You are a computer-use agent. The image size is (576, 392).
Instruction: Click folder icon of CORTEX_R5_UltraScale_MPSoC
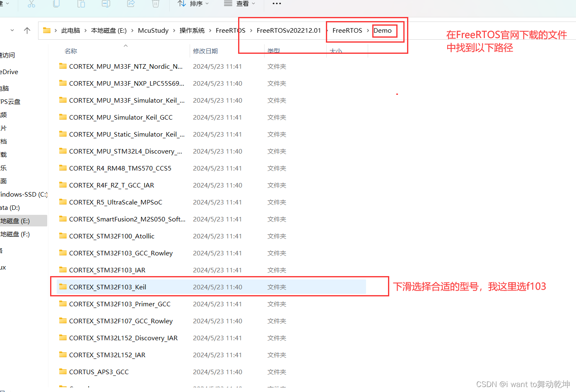[x=63, y=202]
